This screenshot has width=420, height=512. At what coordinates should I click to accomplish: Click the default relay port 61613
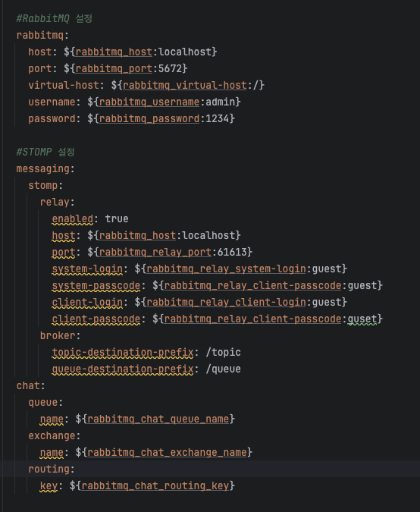pyautogui.click(x=232, y=252)
